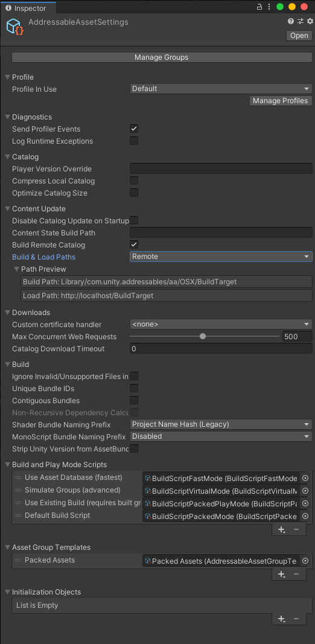
Task: Add entry to Initialization Objects list
Action: click(282, 619)
